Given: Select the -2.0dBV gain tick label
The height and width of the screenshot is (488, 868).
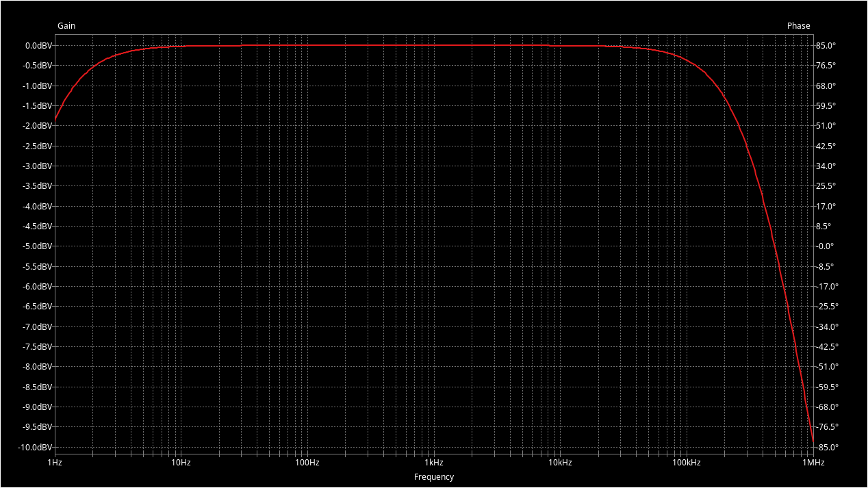Looking at the screenshot, I should pyautogui.click(x=37, y=126).
